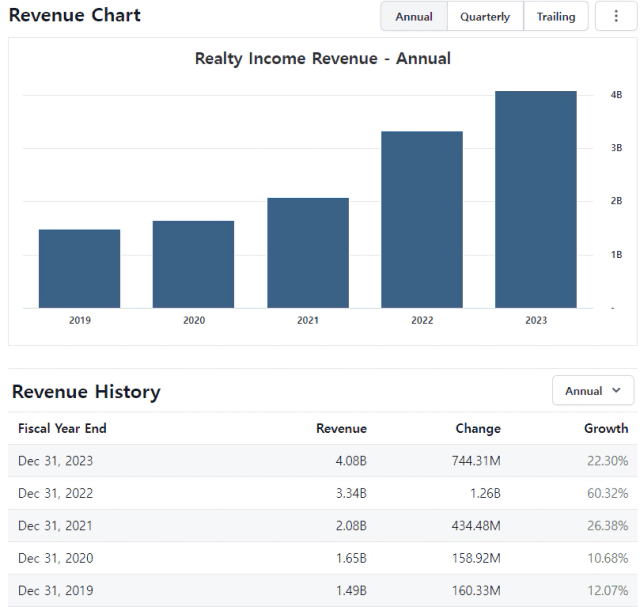Click the 1.65B revenue value
Screen dimensions: 640x607
(x=351, y=558)
